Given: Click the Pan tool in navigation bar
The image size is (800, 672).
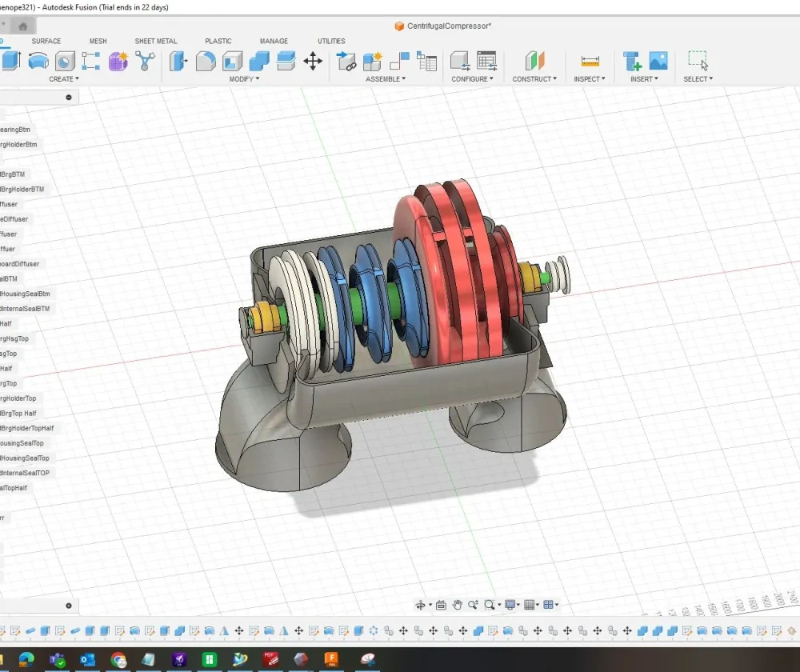Looking at the screenshot, I should coord(457,605).
